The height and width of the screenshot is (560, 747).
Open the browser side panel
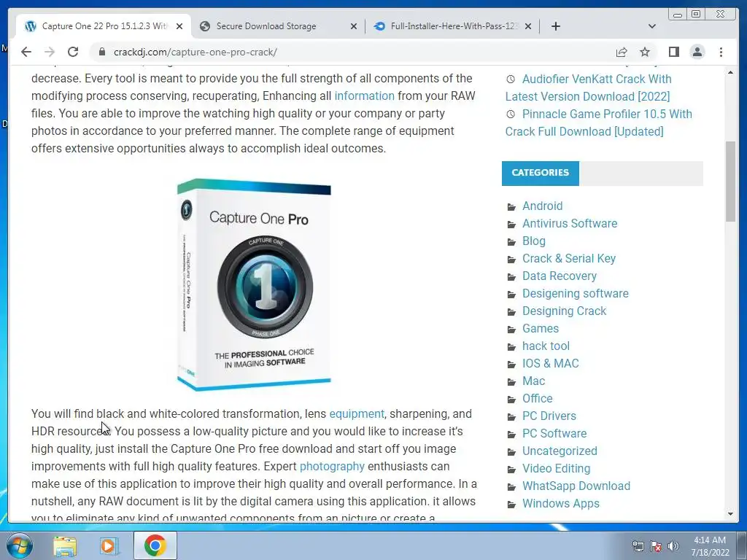673,52
